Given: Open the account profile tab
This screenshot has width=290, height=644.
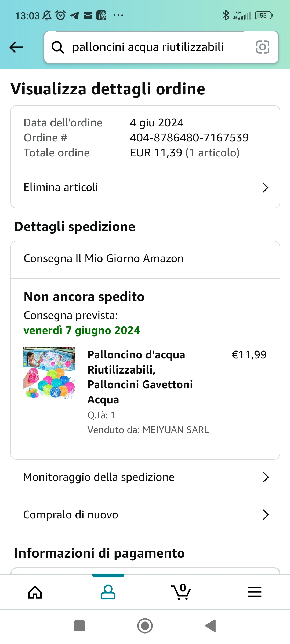Looking at the screenshot, I should 108,592.
